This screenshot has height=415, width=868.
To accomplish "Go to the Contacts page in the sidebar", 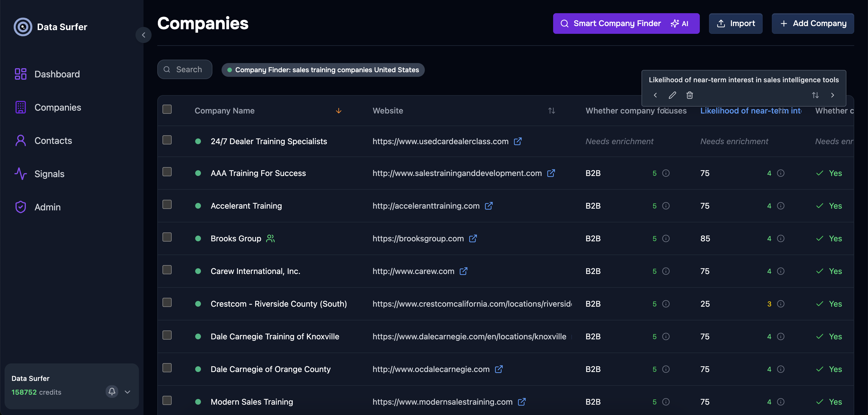I will [53, 141].
